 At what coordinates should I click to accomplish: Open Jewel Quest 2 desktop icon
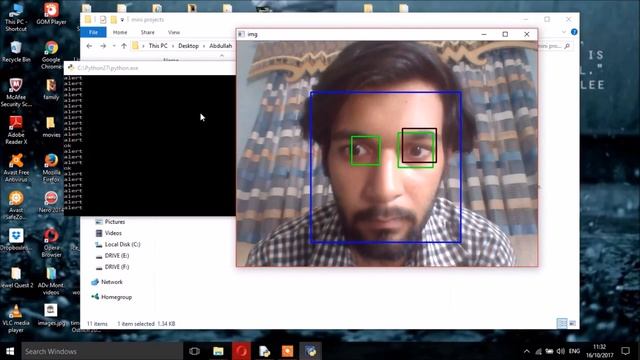tap(16, 277)
